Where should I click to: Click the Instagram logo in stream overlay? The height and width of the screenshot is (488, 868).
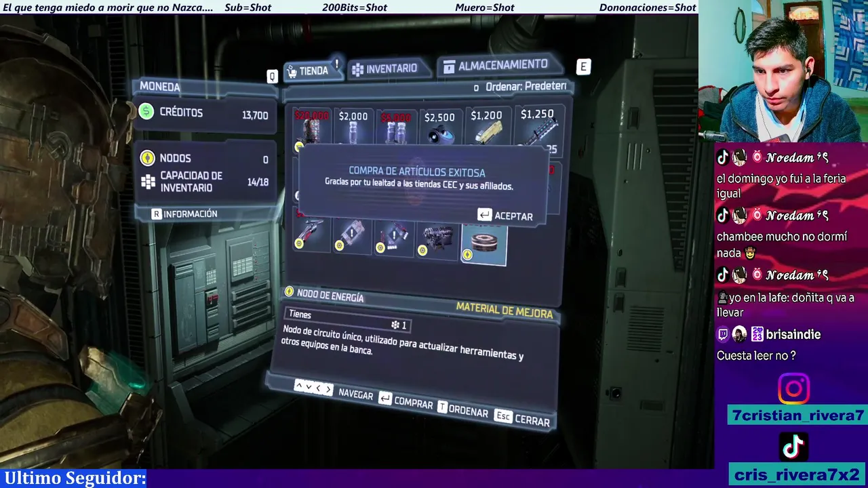(x=793, y=388)
